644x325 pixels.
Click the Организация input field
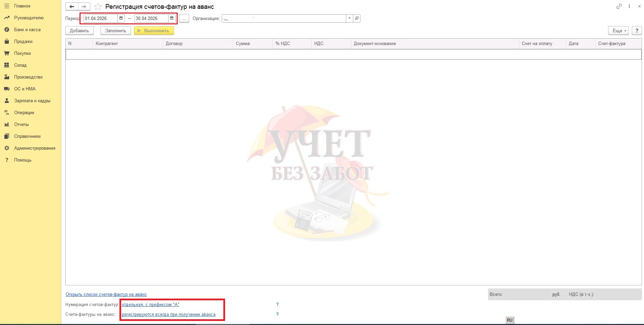point(284,18)
